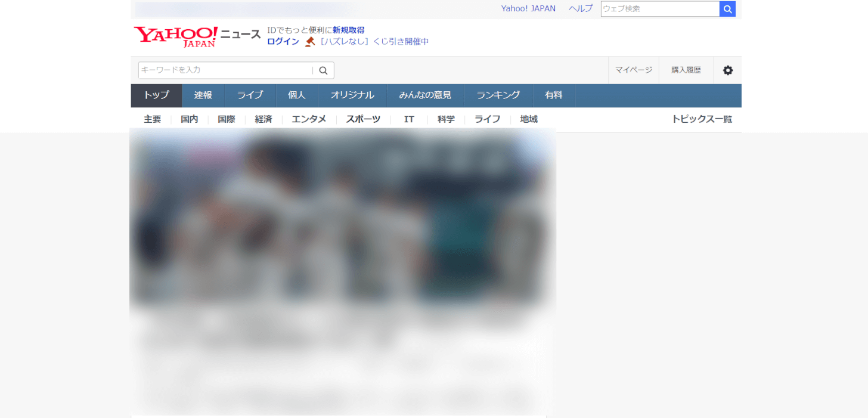Click the 新規取得 link
This screenshot has height=418, width=868.
click(348, 30)
